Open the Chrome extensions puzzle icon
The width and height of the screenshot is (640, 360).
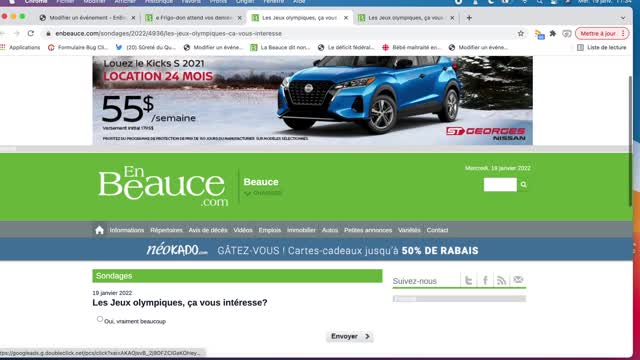pos(553,33)
